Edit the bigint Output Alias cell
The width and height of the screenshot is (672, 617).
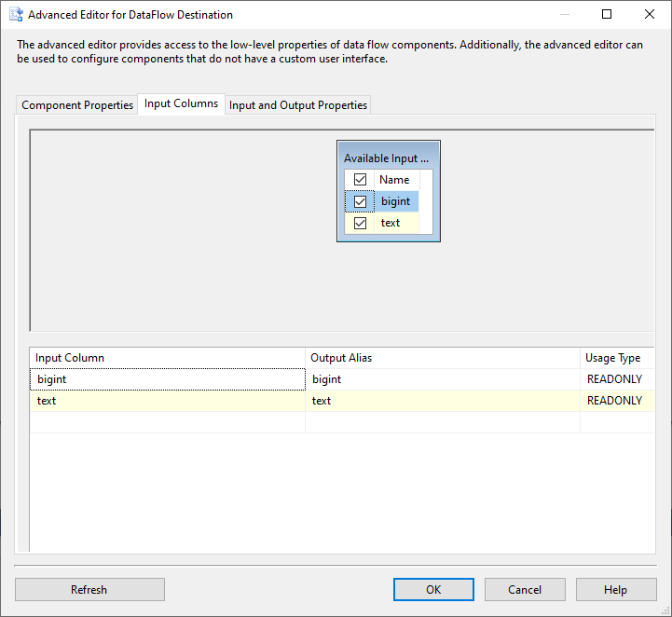(x=443, y=379)
